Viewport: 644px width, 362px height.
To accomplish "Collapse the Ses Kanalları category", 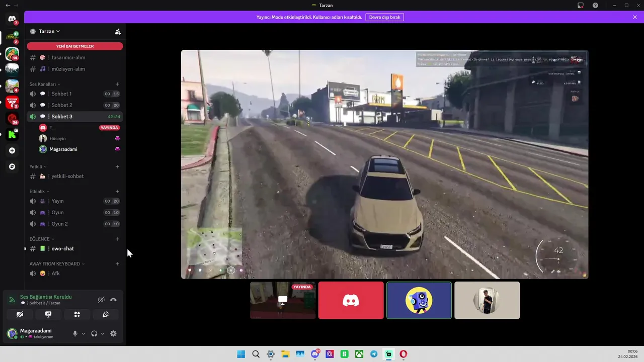I will pos(45,84).
